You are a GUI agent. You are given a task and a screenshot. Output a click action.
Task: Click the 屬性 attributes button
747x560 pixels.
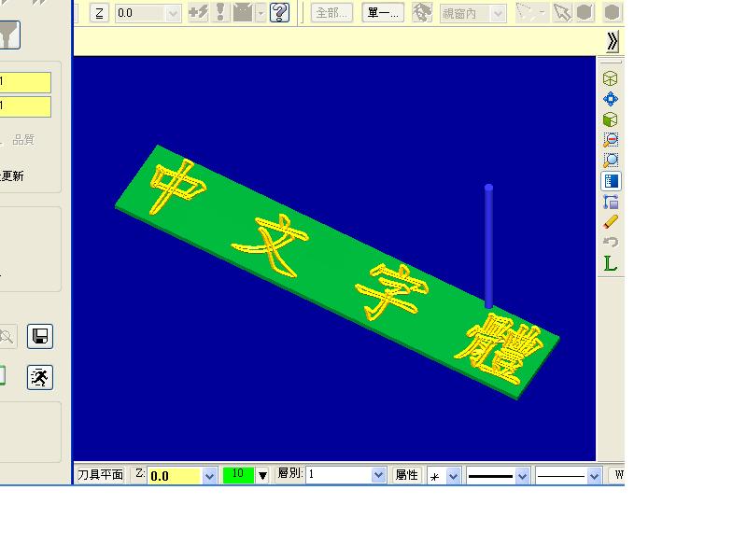406,475
